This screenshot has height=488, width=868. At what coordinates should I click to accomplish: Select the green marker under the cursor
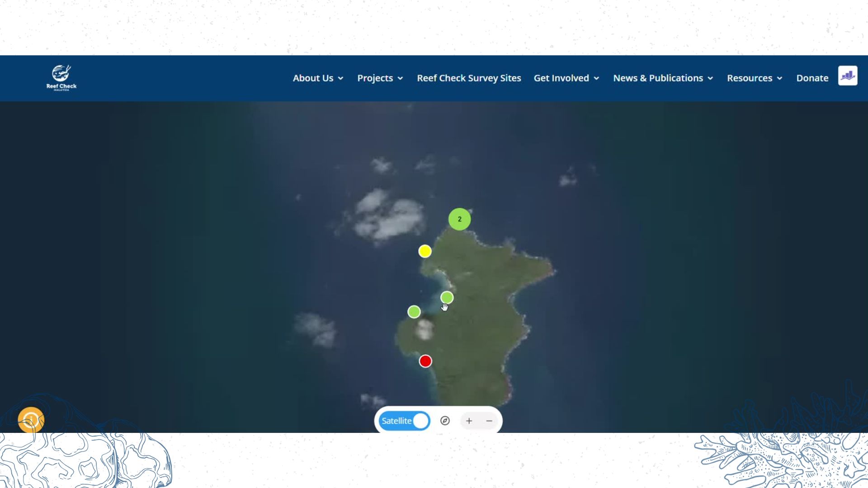(x=447, y=297)
